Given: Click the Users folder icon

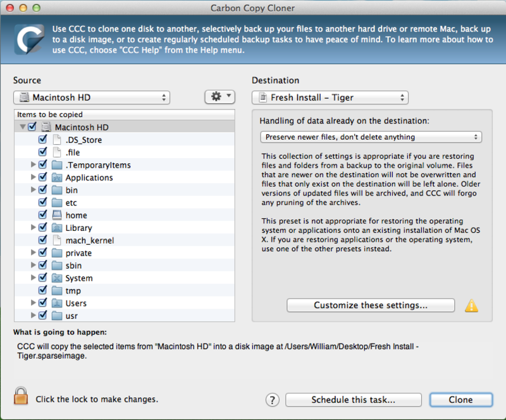Looking at the screenshot, I should (x=57, y=304).
